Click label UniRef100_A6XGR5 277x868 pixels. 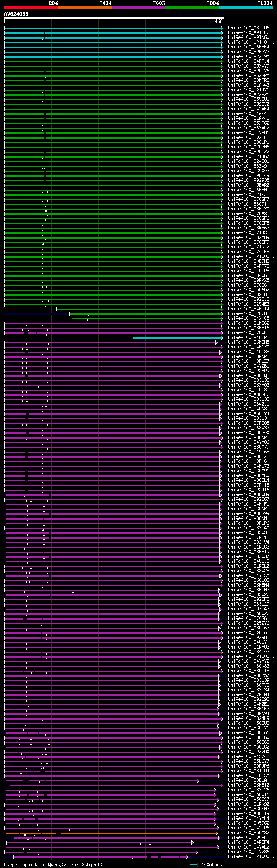tap(248, 75)
